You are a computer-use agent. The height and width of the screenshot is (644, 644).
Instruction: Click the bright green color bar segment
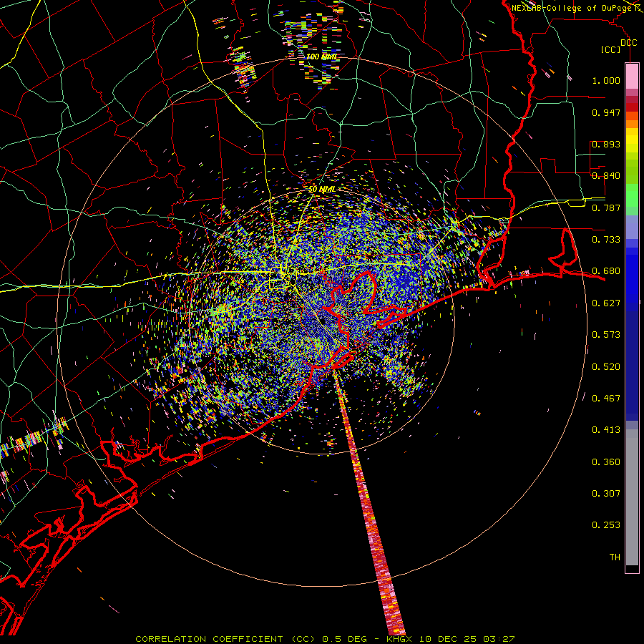632,195
